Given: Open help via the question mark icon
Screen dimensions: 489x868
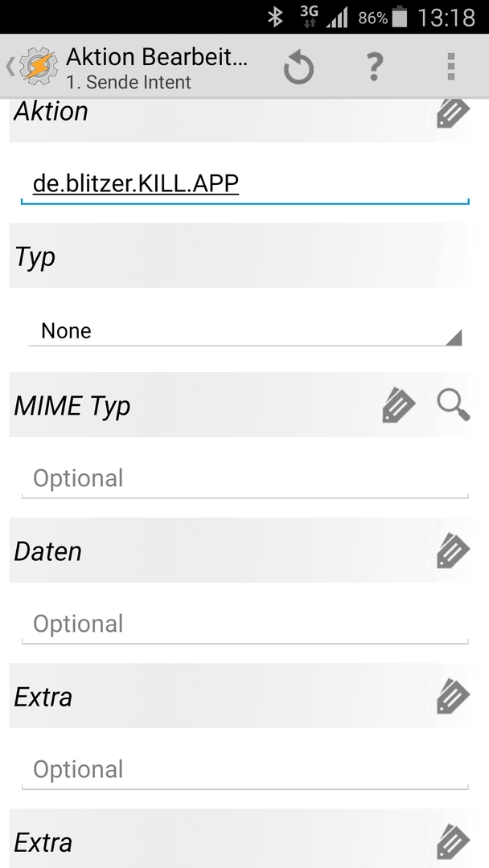Looking at the screenshot, I should [x=375, y=67].
